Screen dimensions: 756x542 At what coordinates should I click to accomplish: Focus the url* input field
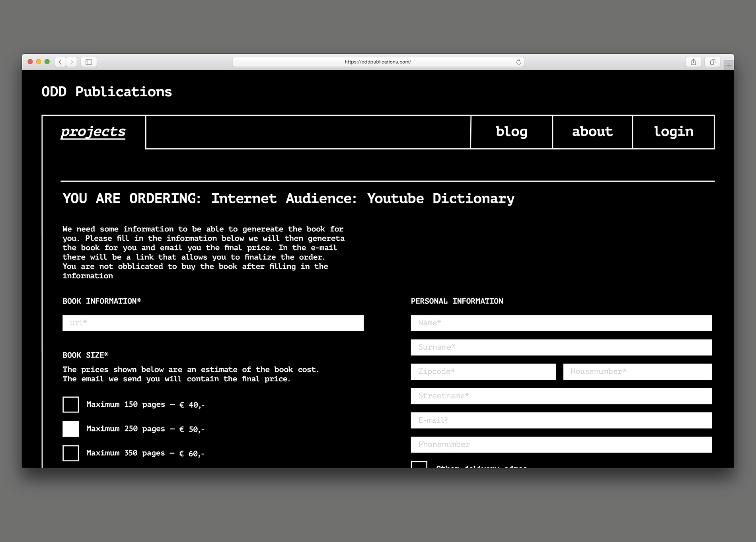(213, 323)
